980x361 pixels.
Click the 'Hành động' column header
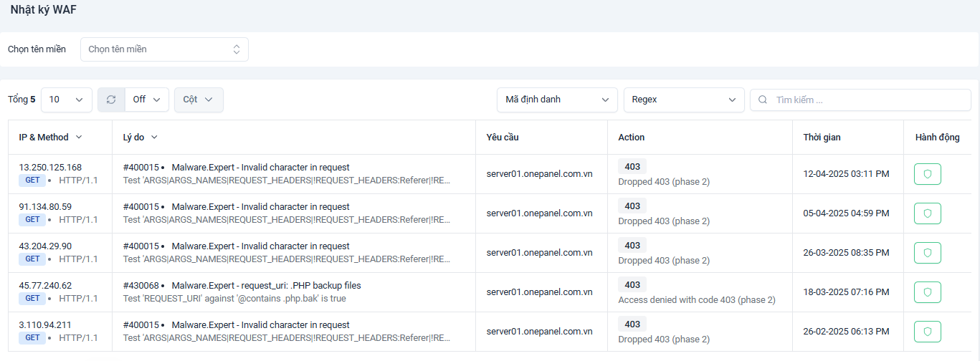[x=937, y=137]
